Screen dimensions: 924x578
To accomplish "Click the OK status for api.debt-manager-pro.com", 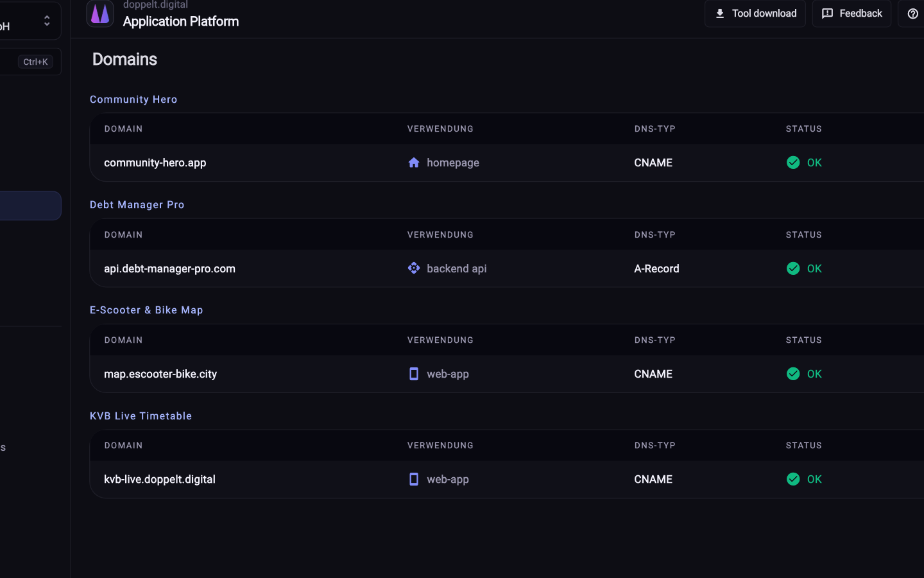I will coord(814,268).
